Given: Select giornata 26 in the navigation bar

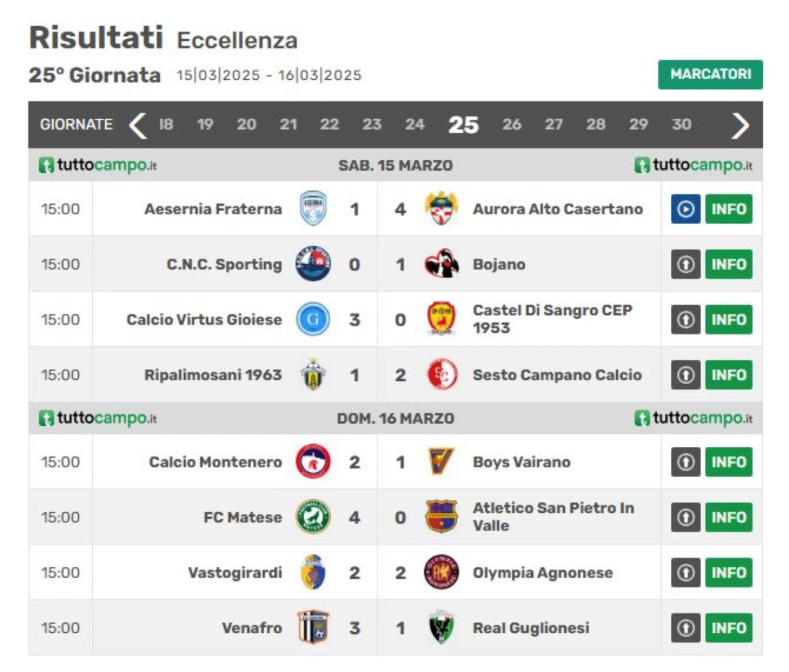Looking at the screenshot, I should click(x=512, y=124).
